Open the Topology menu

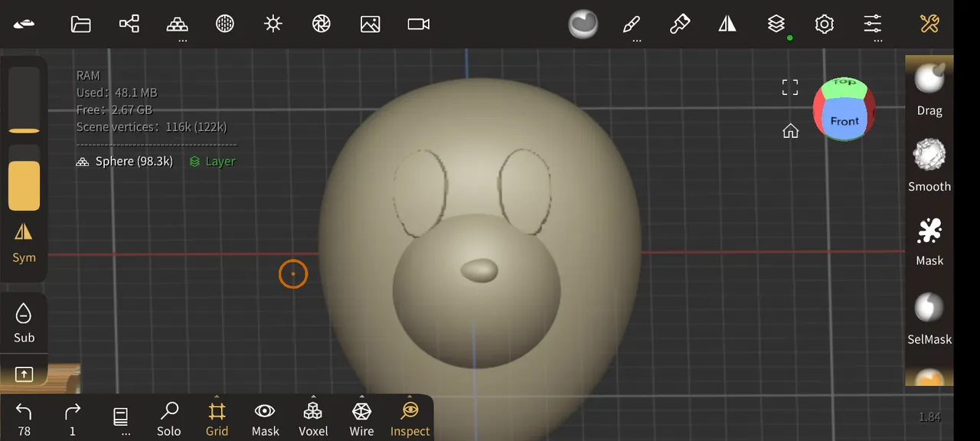178,24
